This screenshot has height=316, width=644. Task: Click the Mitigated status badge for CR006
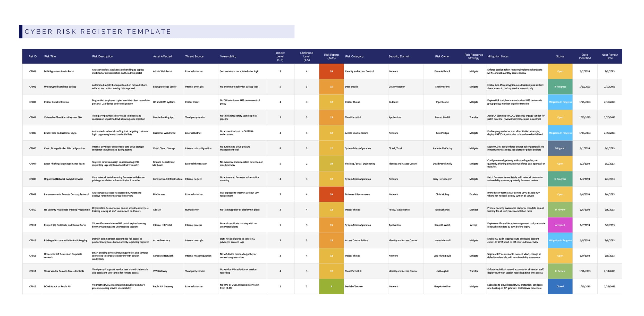[560, 148]
